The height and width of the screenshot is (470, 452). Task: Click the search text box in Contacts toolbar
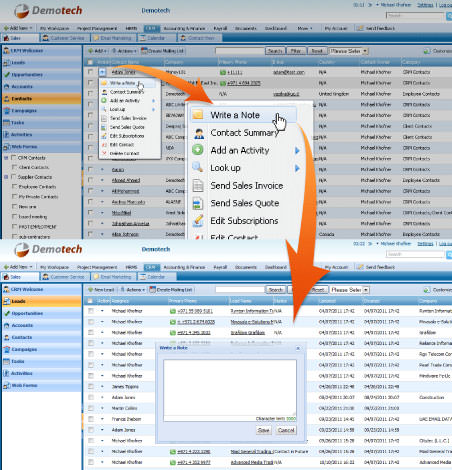point(240,51)
